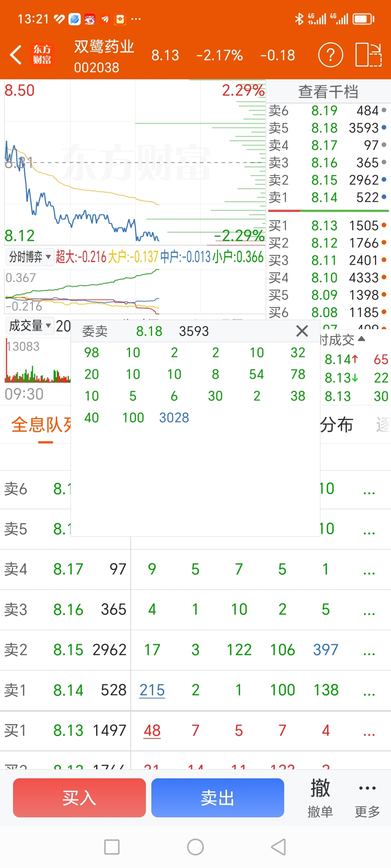Image resolution: width=391 pixels, height=868 pixels.
Task: Open the 成交量 dropdown
Action: point(29,326)
